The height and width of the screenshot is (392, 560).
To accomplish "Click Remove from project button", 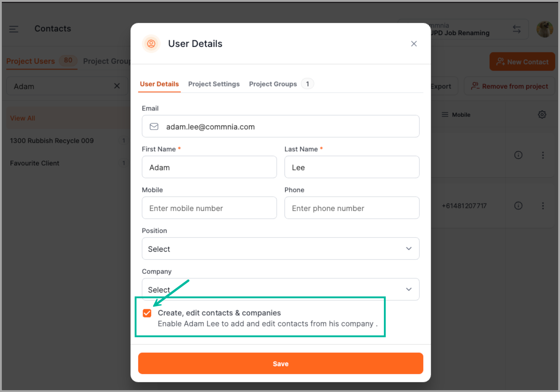I will (509, 86).
